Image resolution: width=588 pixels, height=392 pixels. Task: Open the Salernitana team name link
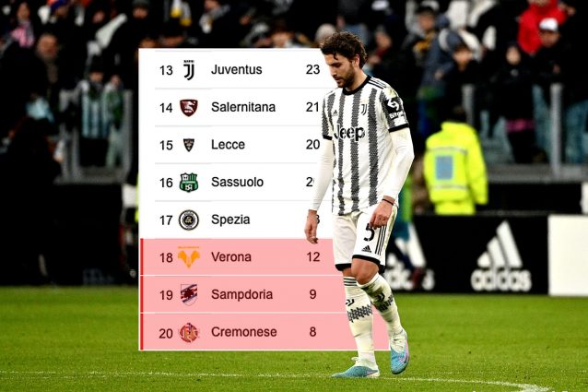(x=243, y=107)
